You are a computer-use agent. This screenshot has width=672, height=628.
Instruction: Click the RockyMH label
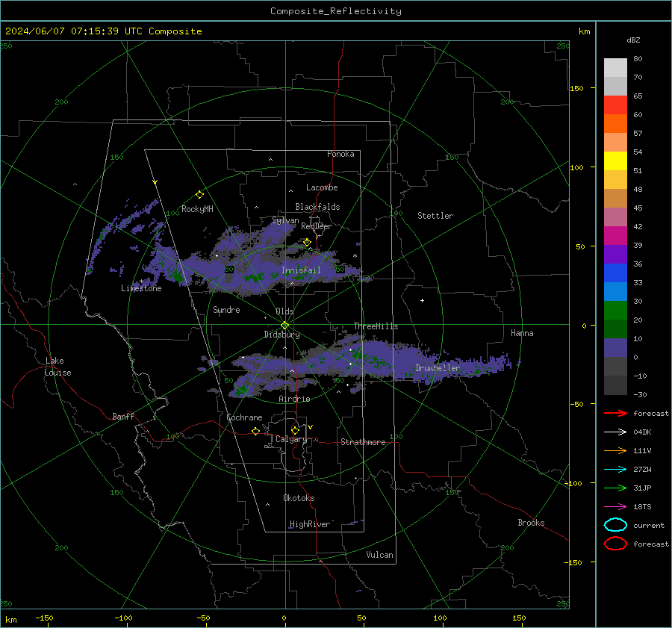[x=197, y=209]
